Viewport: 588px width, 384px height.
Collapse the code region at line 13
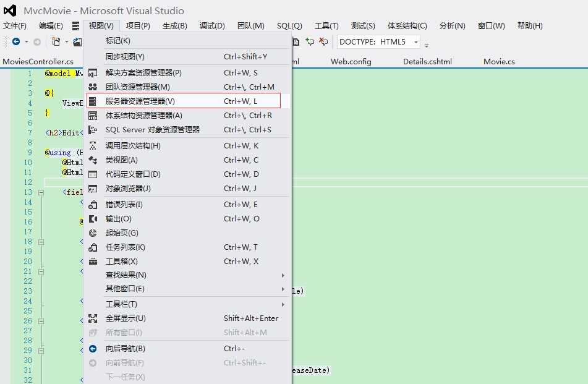pos(40,192)
